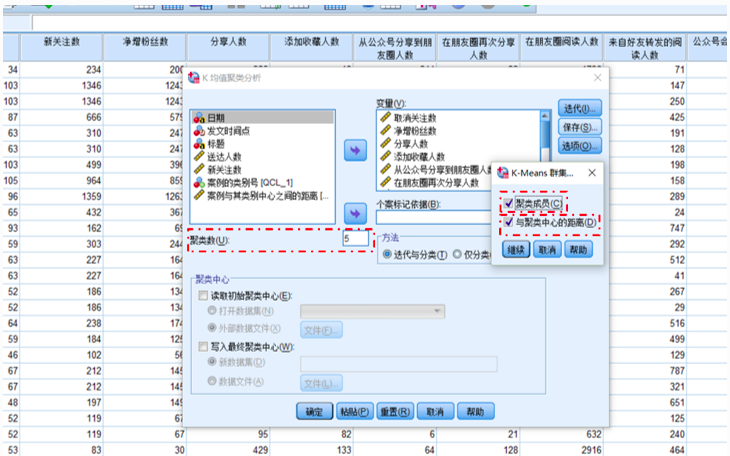This screenshot has height=456, width=730.
Task: Click the 来自好友转发的阅读人数 column header
Action: [x=645, y=48]
